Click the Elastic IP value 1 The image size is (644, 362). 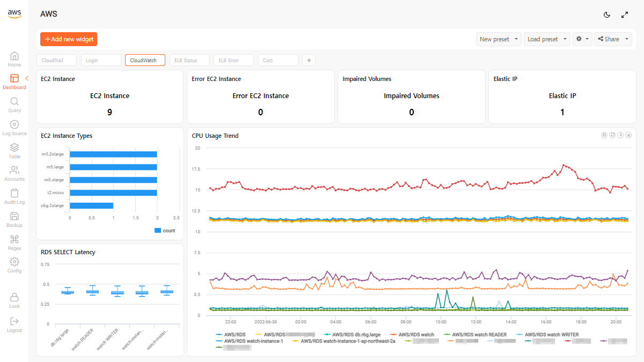coord(562,112)
